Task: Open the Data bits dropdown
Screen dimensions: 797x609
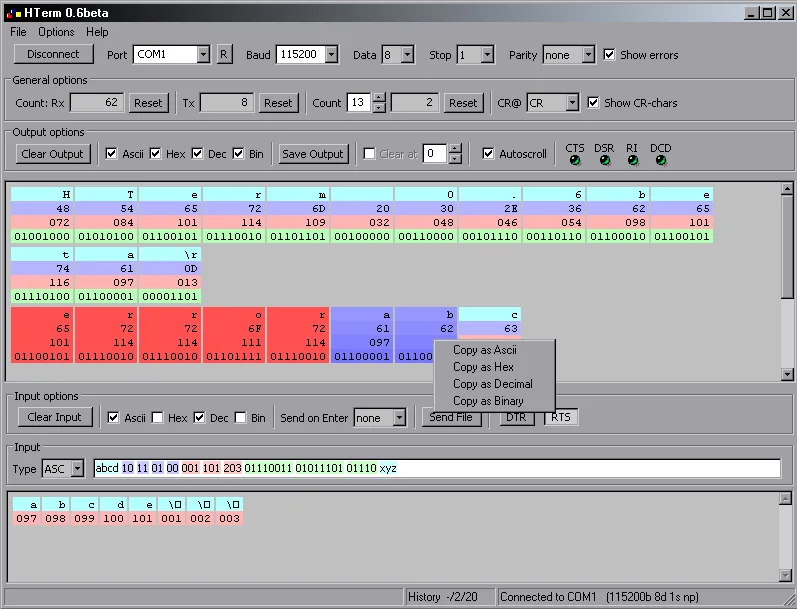Action: coord(408,54)
